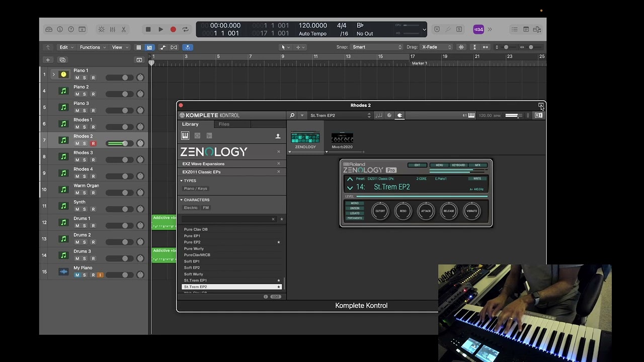Click the red Record button

(x=173, y=30)
